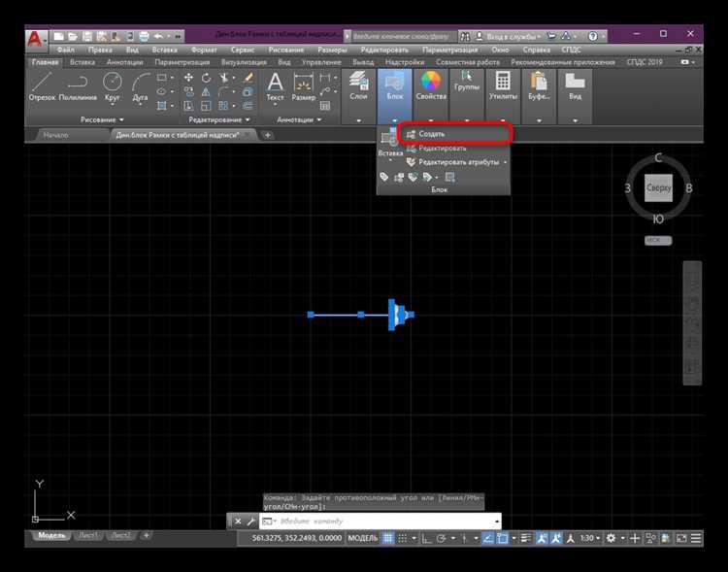The width and height of the screenshot is (728, 572).
Task: Click the Erase tool icon
Action: [248, 77]
